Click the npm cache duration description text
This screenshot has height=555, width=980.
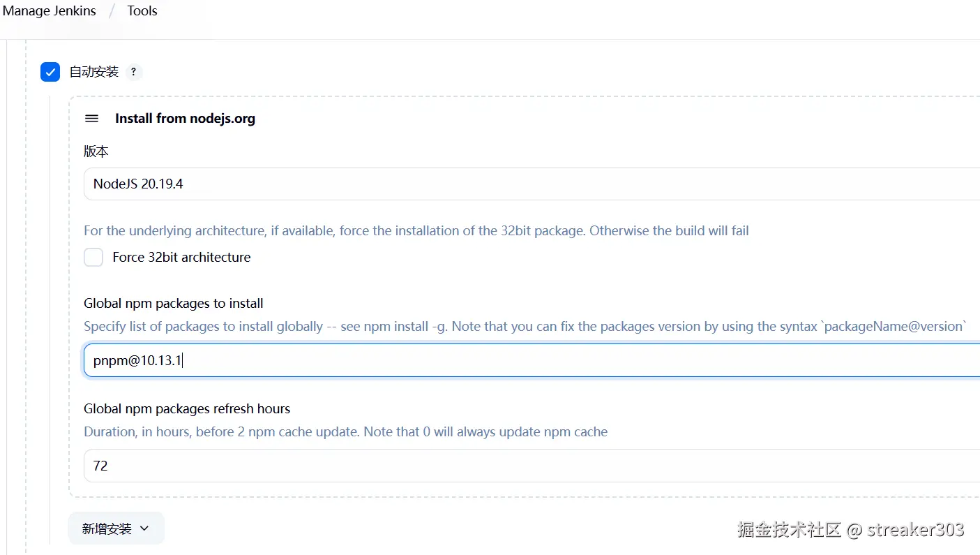tap(345, 432)
